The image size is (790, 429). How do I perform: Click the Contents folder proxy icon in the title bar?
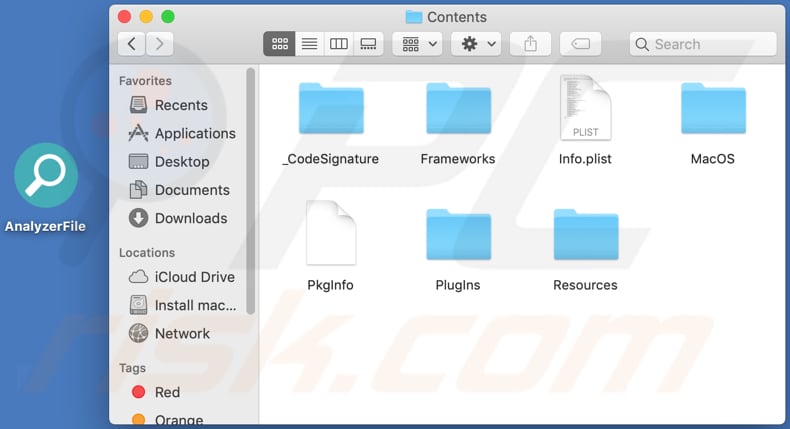(414, 17)
